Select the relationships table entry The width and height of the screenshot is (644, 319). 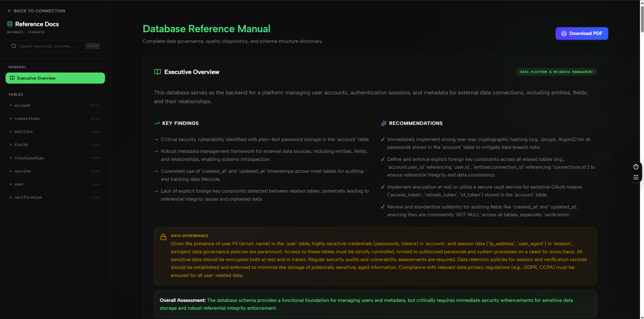tap(55, 158)
